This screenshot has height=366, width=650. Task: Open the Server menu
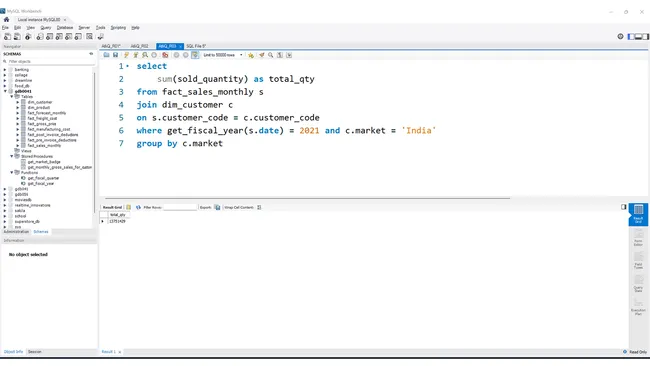[x=84, y=27]
